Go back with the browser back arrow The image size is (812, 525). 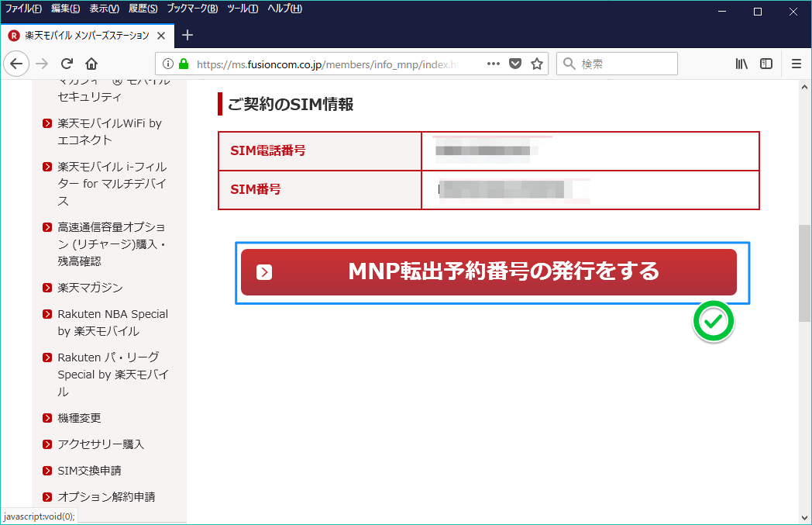pyautogui.click(x=16, y=64)
